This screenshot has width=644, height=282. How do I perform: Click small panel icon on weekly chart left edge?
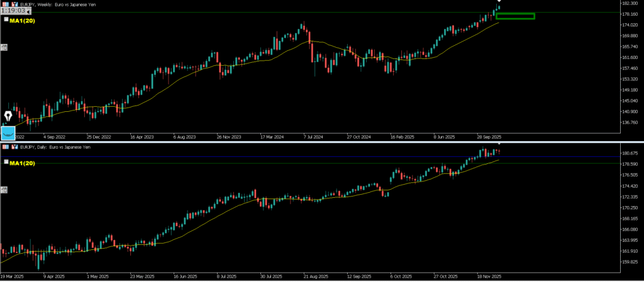(x=4, y=47)
